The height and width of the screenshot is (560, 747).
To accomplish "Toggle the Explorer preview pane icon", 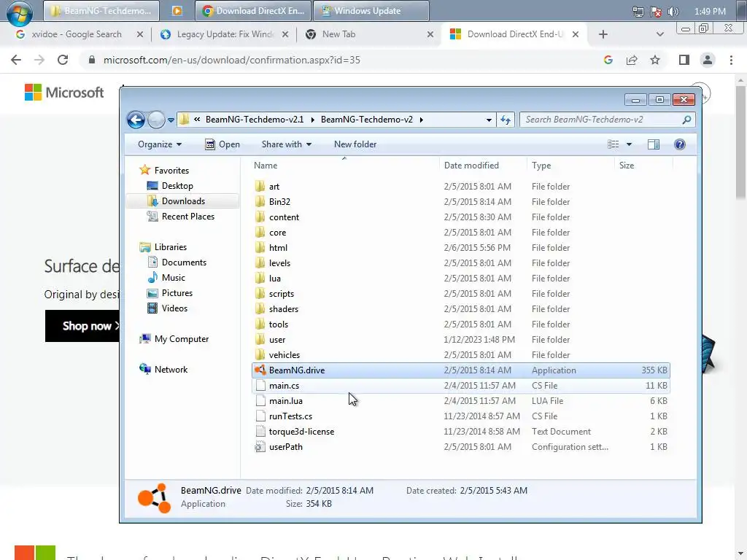I will click(654, 144).
